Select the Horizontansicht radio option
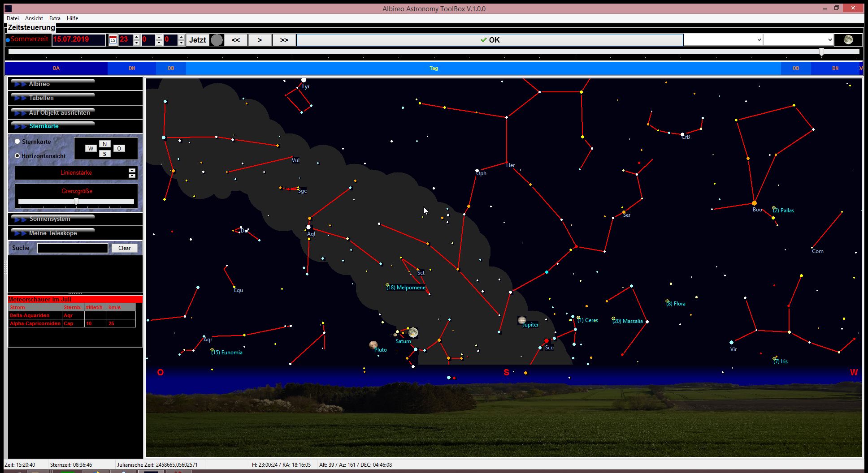 [17, 156]
